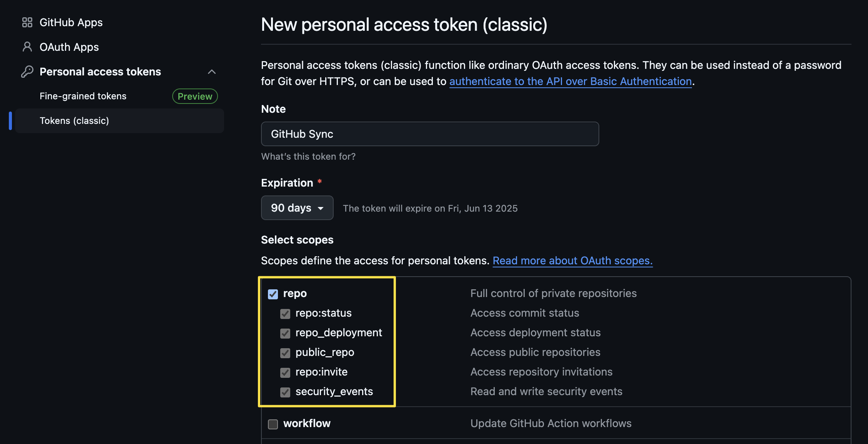Image resolution: width=868 pixels, height=444 pixels.
Task: Click the GitHub Apps grid icon
Action: (27, 22)
